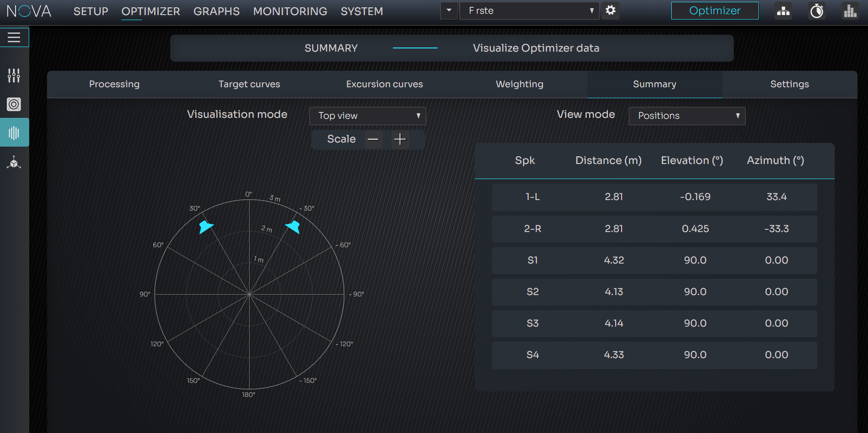The height and width of the screenshot is (433, 868).
Task: Open the network hierarchy icon
Action: click(783, 11)
